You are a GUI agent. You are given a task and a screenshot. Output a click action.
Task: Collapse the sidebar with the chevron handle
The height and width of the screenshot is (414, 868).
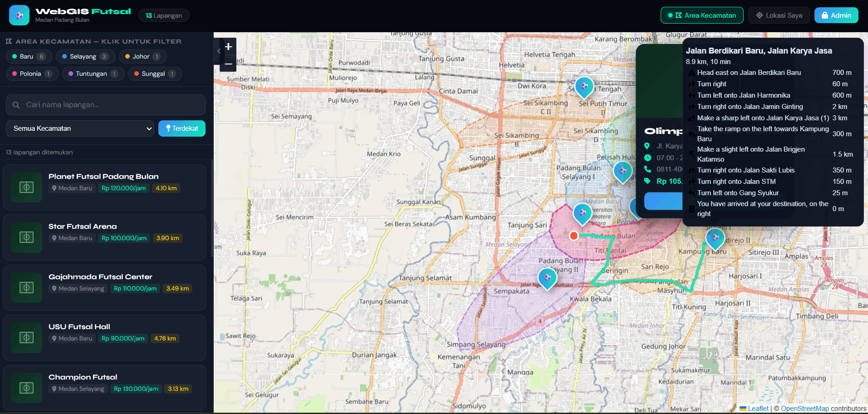(x=218, y=51)
